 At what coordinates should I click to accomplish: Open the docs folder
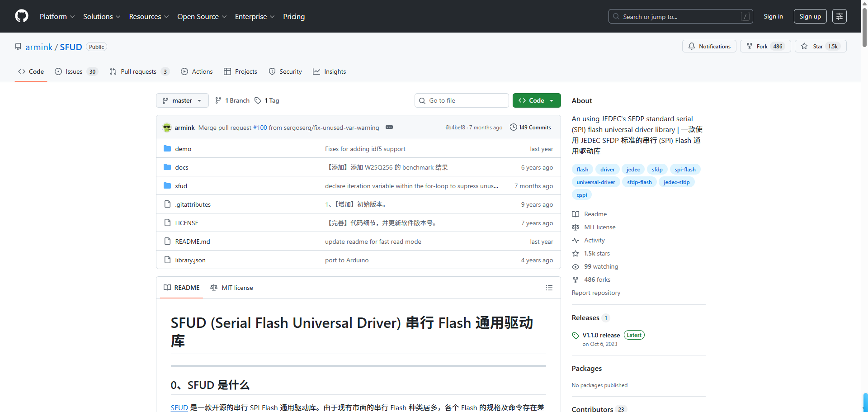pyautogui.click(x=182, y=167)
